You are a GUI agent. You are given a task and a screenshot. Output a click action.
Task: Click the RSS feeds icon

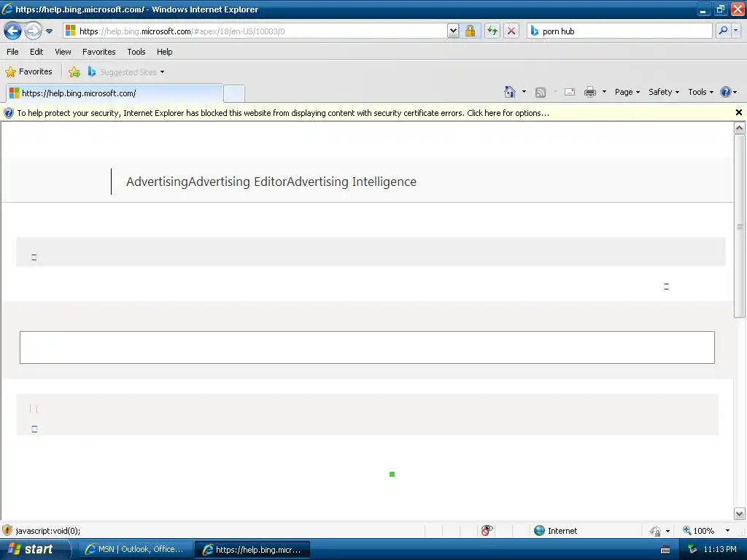click(541, 93)
